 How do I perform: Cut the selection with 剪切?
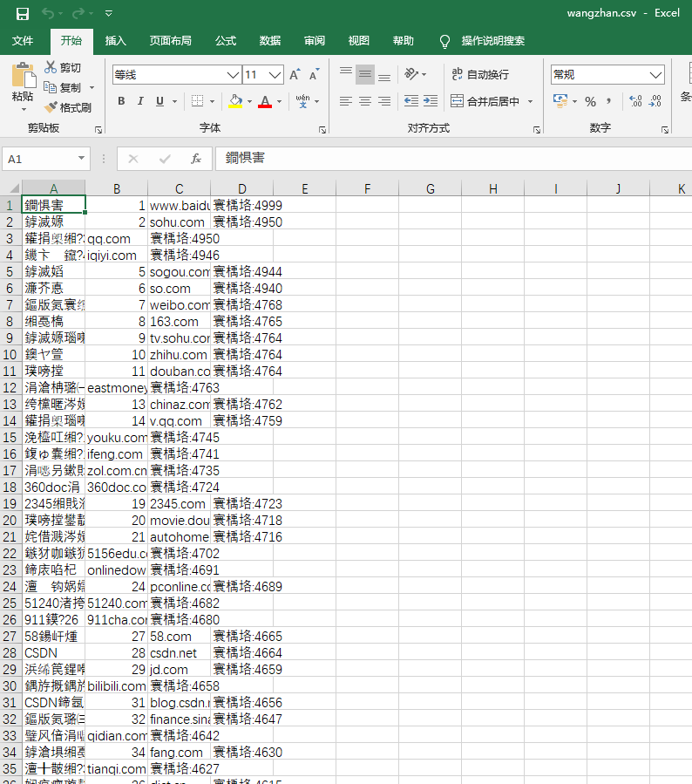pyautogui.click(x=63, y=67)
